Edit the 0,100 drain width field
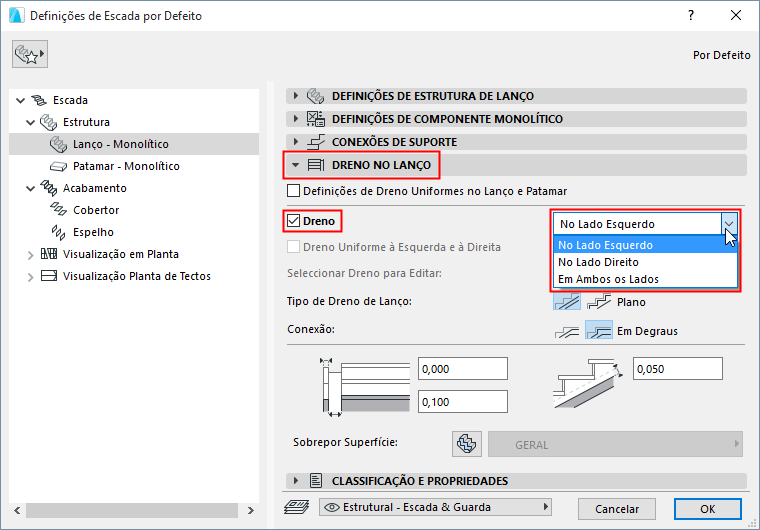 463,402
